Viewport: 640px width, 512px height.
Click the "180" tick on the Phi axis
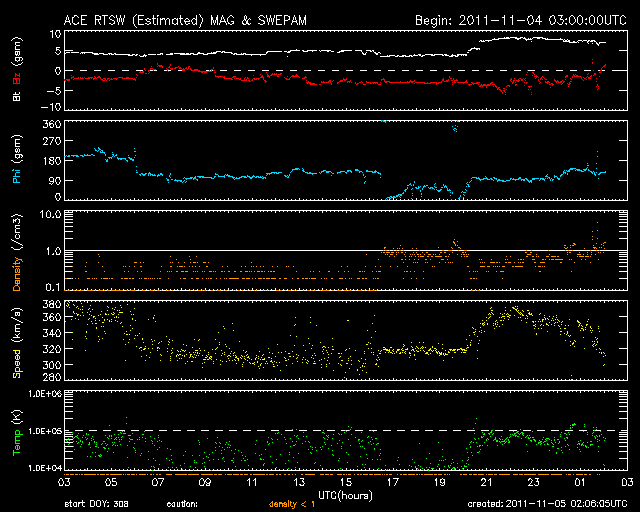point(52,160)
